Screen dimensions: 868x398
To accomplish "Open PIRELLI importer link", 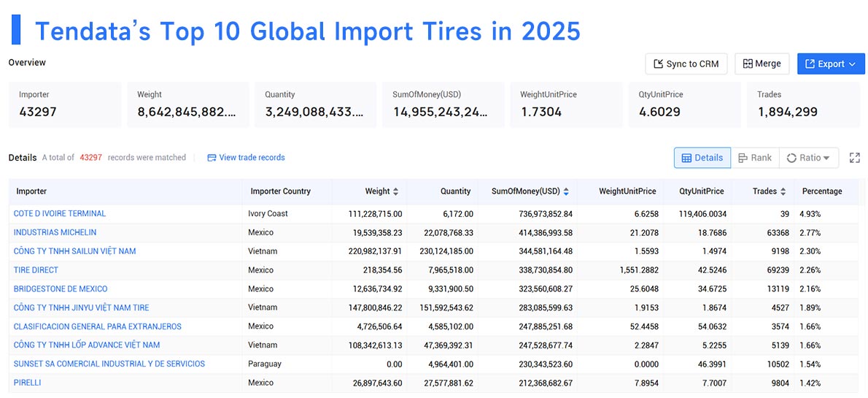I will 27,383.
